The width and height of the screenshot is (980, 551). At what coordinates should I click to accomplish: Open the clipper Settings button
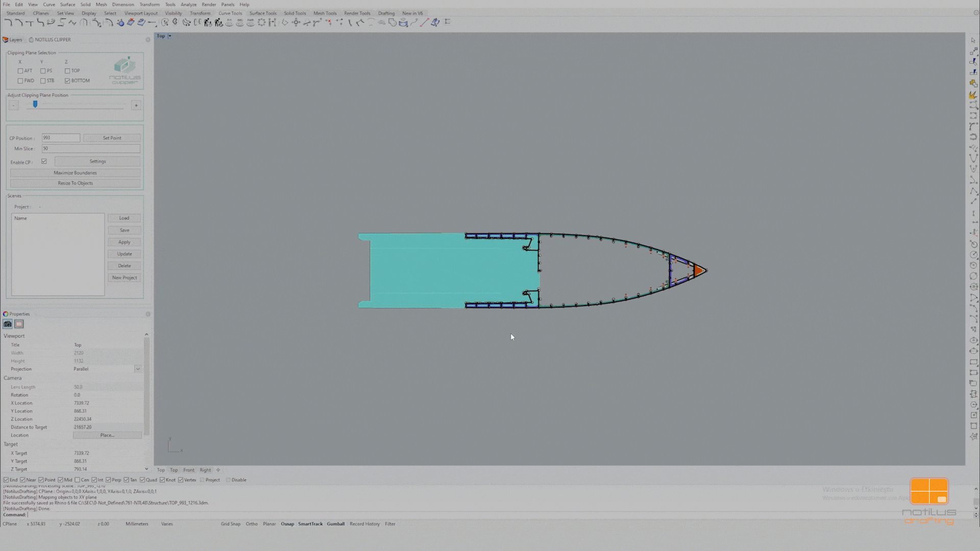click(x=97, y=162)
